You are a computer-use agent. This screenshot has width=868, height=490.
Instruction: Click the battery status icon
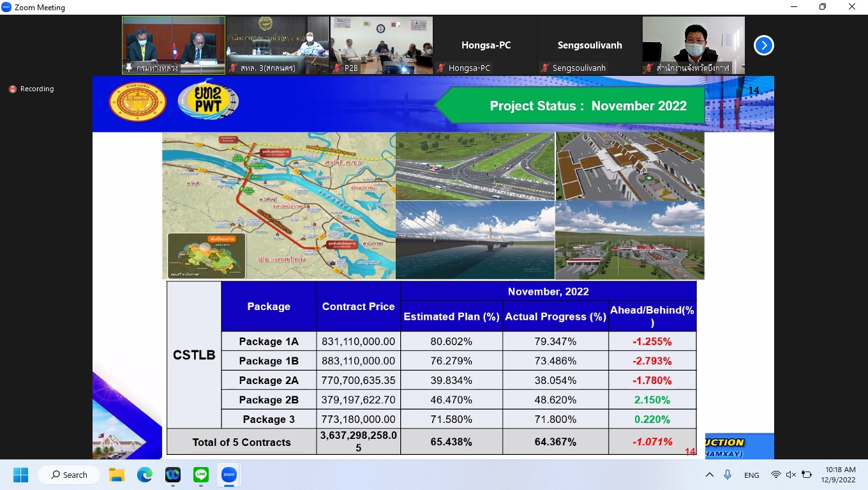pos(807,475)
